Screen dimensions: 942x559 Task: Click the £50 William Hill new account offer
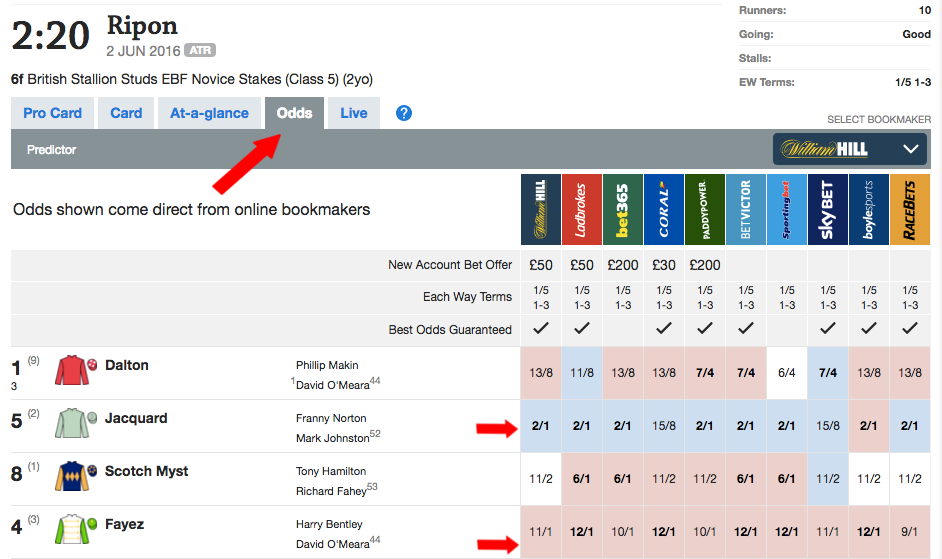pyautogui.click(x=541, y=265)
